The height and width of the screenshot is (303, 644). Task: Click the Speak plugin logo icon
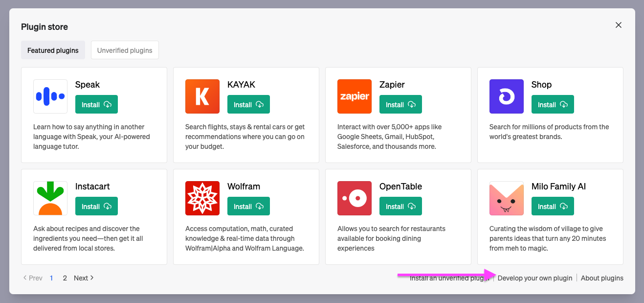tap(50, 96)
